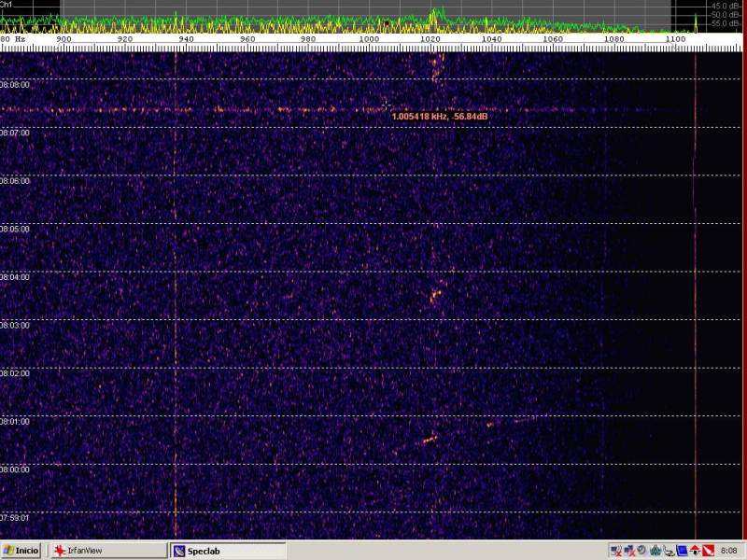Click the Ch1 label on spectrum graph

(x=6, y=5)
